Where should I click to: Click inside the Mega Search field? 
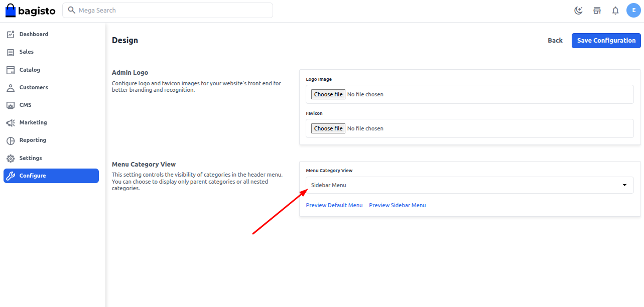click(x=168, y=10)
